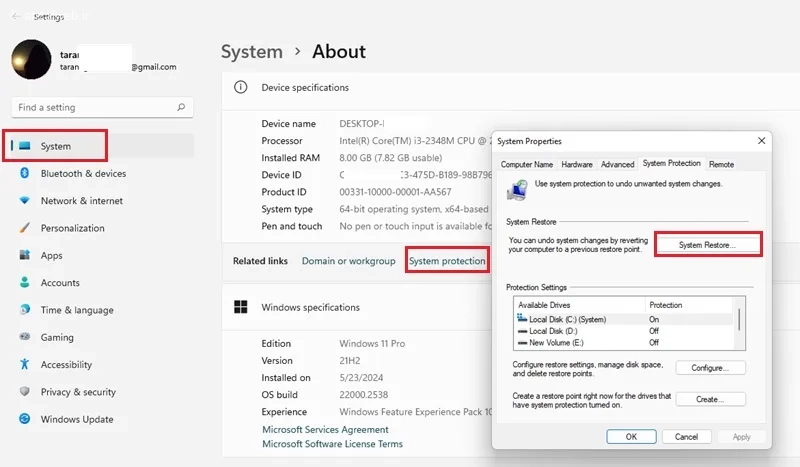This screenshot has height=467, width=800.
Task: Select Local Disk (C:) (System) drive row
Action: 624,319
